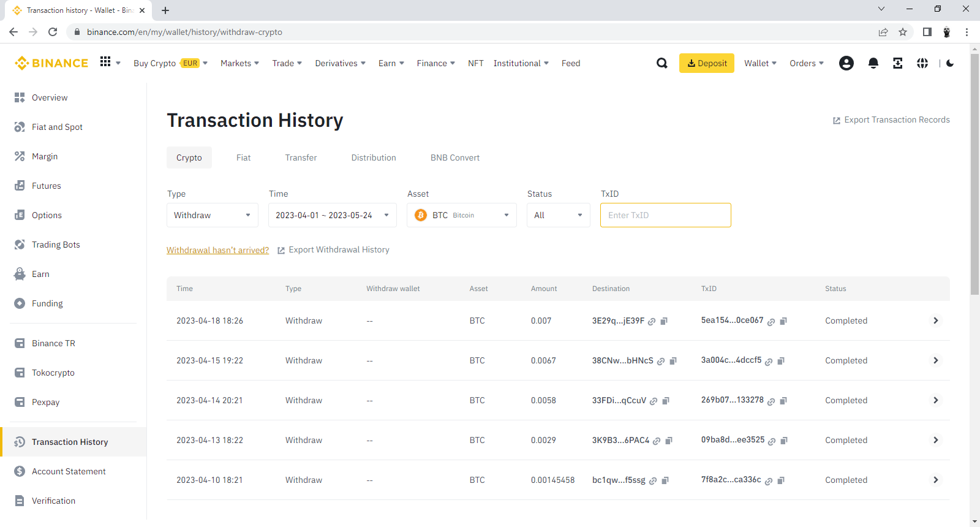Open explorer link for address 33FDi...qCcuV
980x527 pixels.
click(654, 401)
